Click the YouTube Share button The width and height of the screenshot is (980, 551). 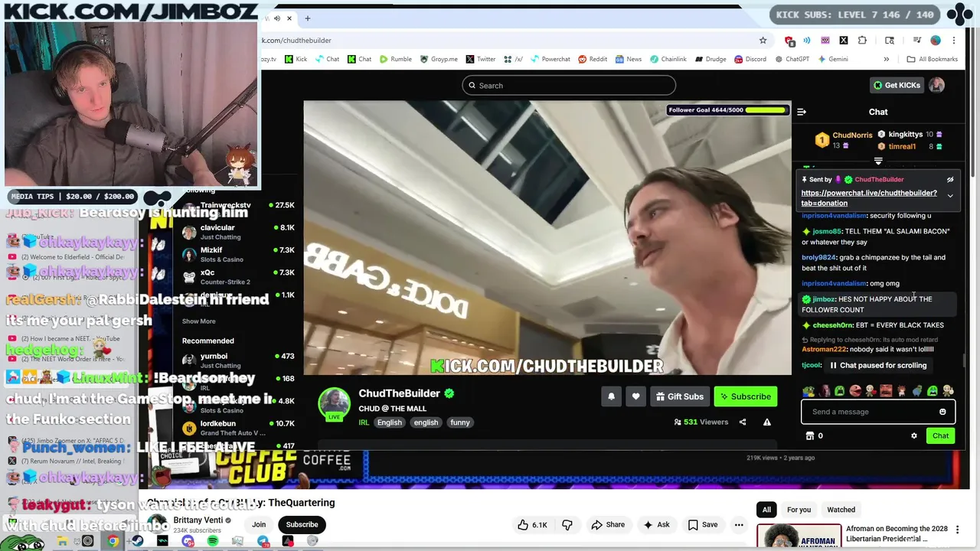[608, 525]
